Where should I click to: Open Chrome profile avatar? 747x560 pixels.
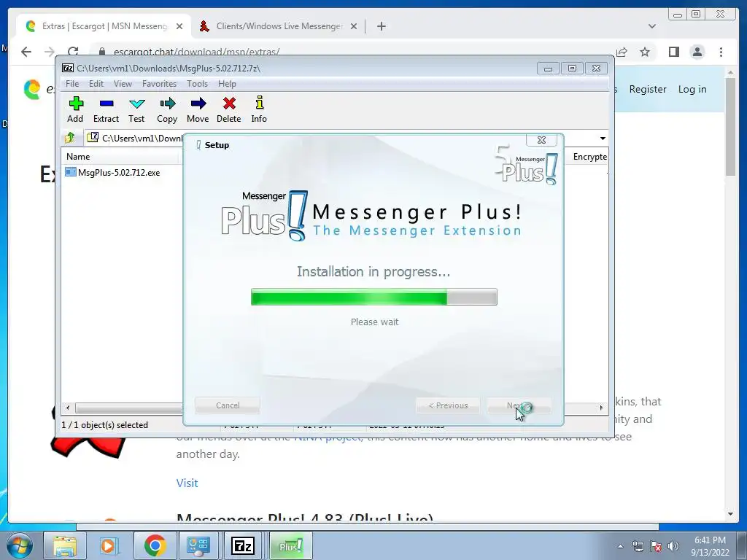(697, 52)
